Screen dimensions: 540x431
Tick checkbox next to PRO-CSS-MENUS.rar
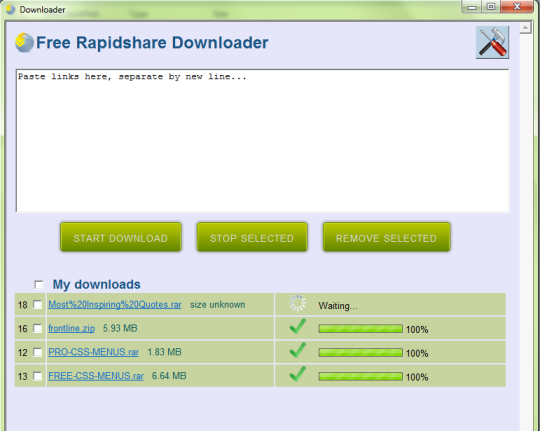coord(38,352)
